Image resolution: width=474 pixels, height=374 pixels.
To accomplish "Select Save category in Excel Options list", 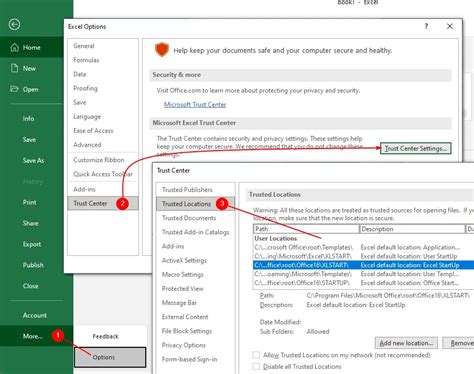I will click(80, 102).
